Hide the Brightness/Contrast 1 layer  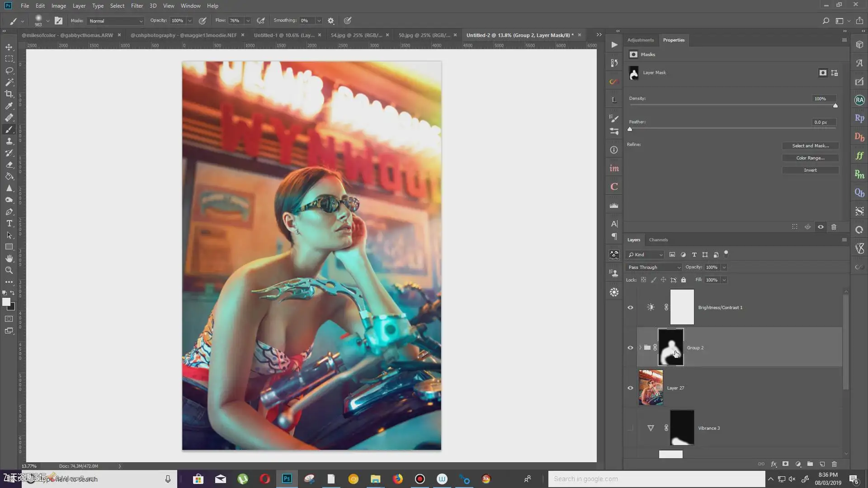[630, 308]
